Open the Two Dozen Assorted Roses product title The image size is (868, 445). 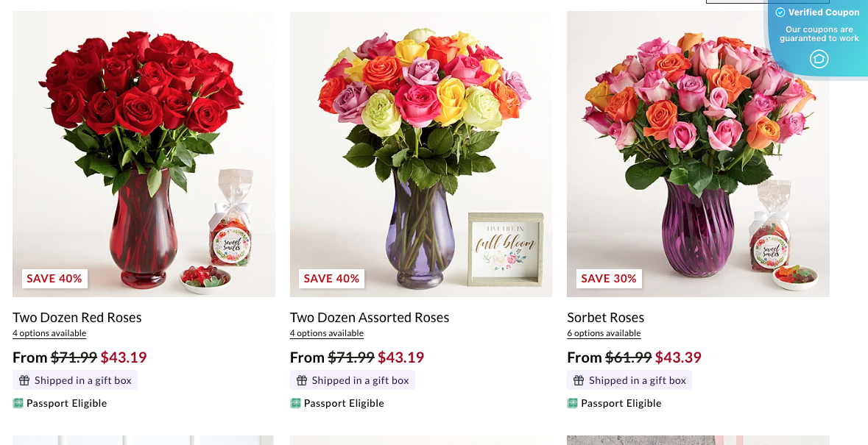(370, 318)
